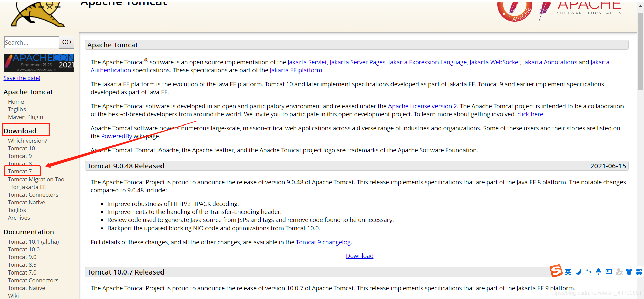
Task: Open Tomcat Connectors under Download section
Action: pyautogui.click(x=33, y=195)
